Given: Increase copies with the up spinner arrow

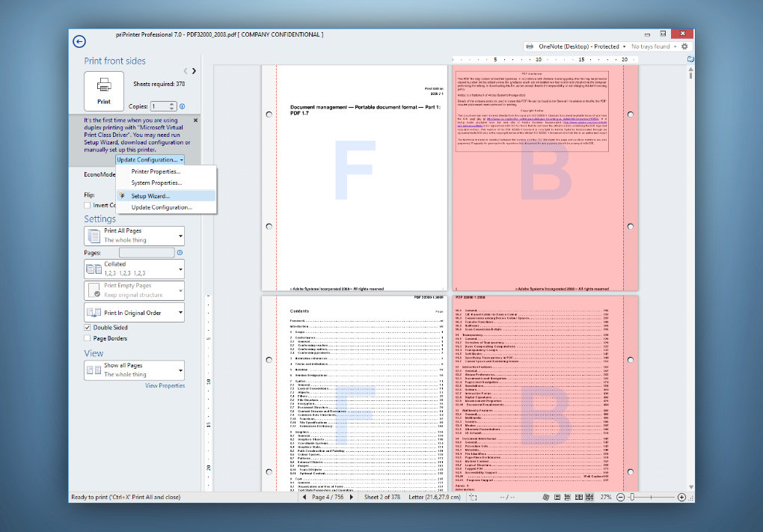Looking at the screenshot, I should pyautogui.click(x=172, y=104).
